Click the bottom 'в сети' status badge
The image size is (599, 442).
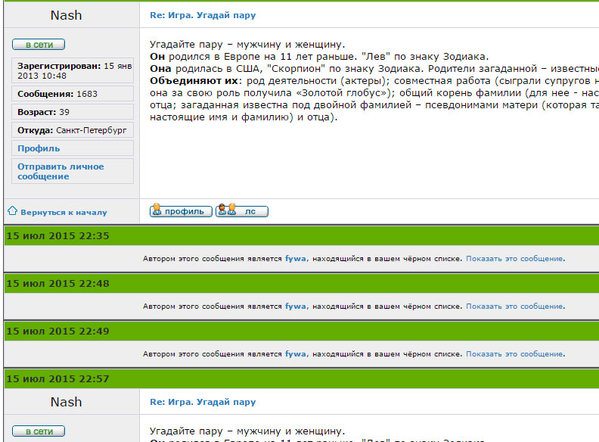39,431
